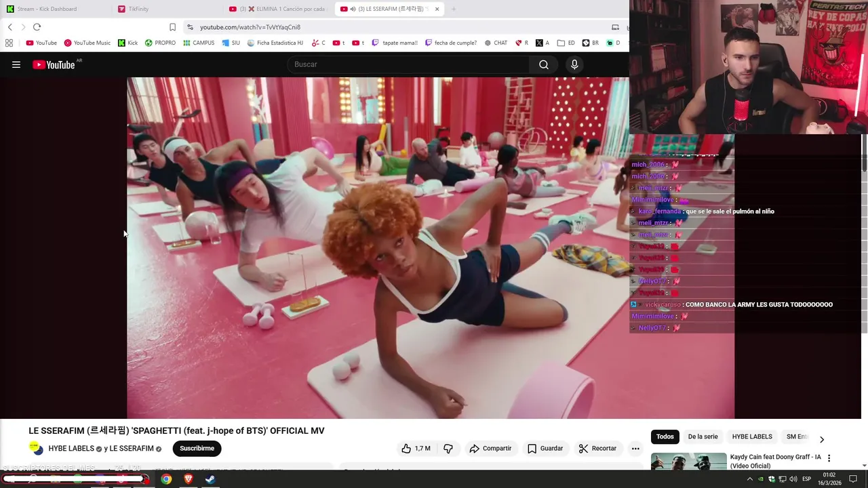
Task: Open the ED bookmarks folder
Action: pos(566,43)
